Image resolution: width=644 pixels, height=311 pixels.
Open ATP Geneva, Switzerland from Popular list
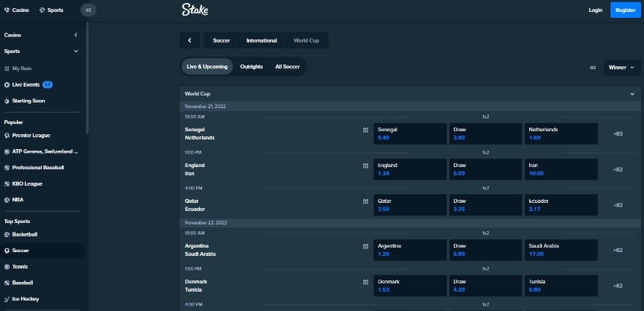[x=41, y=151]
